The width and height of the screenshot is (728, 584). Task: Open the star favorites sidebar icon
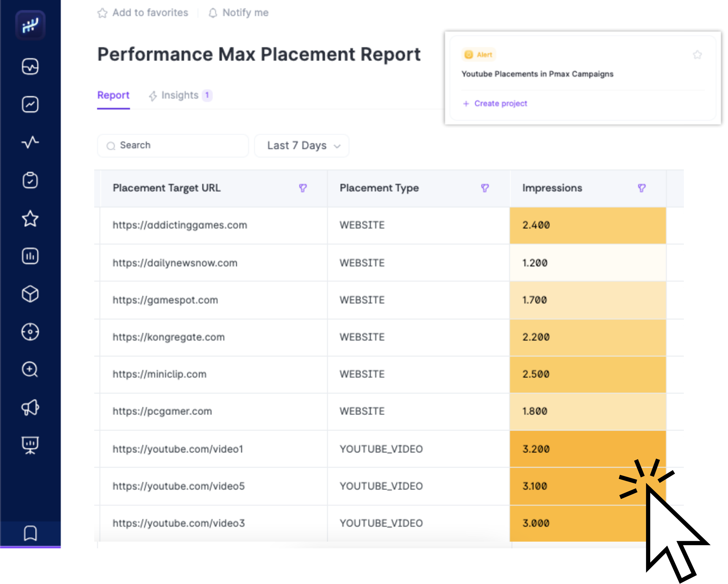coord(30,219)
